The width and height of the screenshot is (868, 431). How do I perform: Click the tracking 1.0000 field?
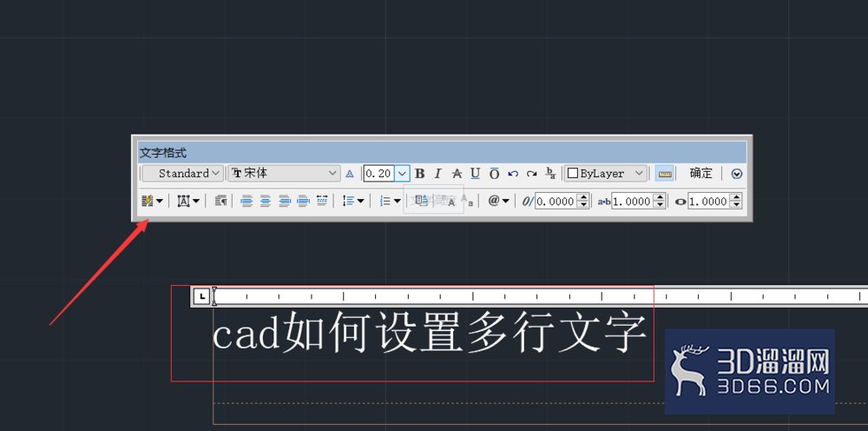pyautogui.click(x=632, y=202)
